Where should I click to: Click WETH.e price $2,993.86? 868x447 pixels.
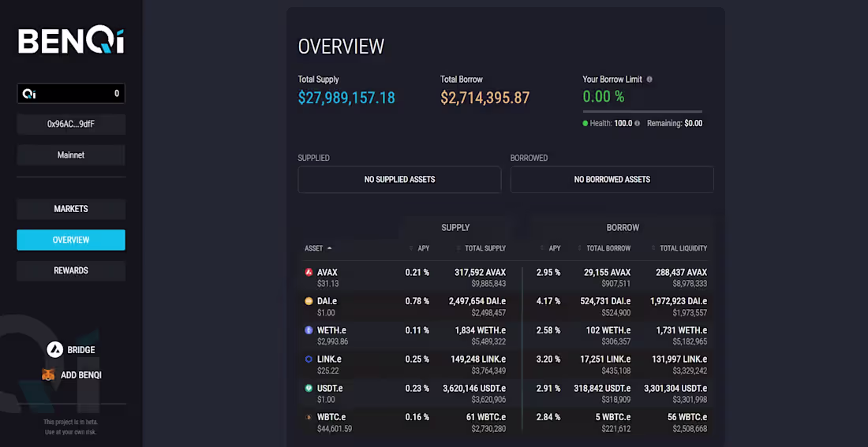(332, 342)
